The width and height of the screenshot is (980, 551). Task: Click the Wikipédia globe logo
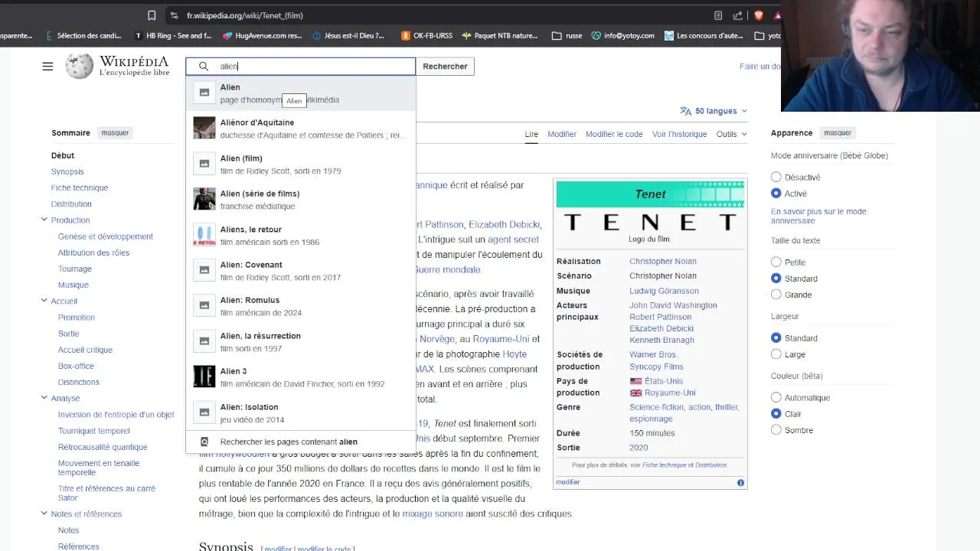(x=79, y=67)
